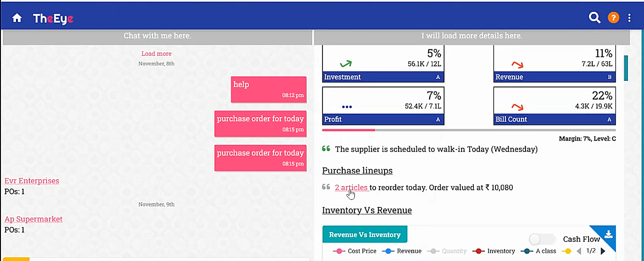Select the Revenue Vs Inventory tab
The width and height of the screenshot is (644, 261).
(364, 234)
